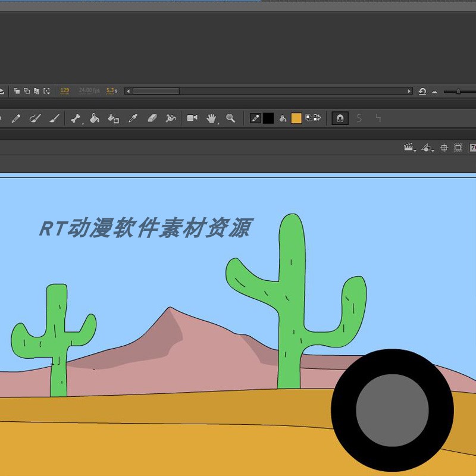Select the Paint Brush tool
Viewport: 476px width, 476px height.
(x=35, y=118)
